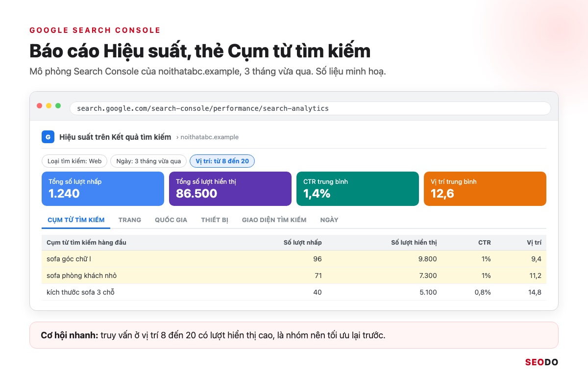This screenshot has height=378, width=588.
Task: Click the position value '14,8'
Action: 535,292
